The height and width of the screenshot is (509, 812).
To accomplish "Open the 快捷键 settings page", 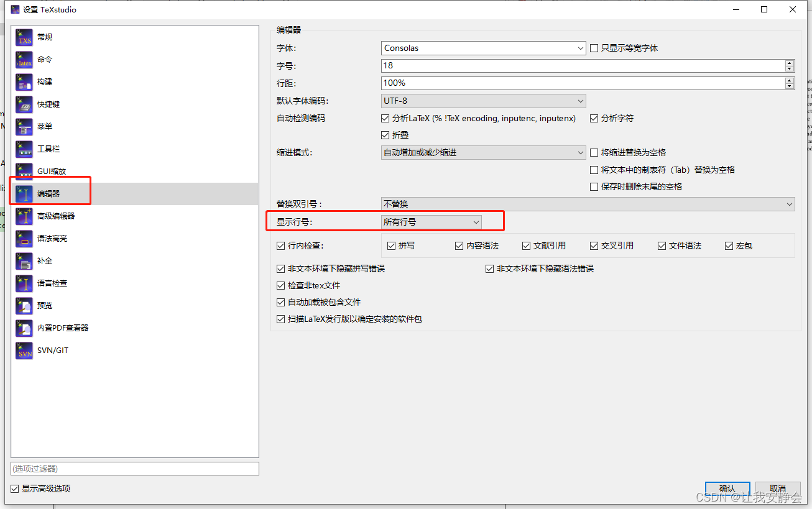I will [x=134, y=104].
